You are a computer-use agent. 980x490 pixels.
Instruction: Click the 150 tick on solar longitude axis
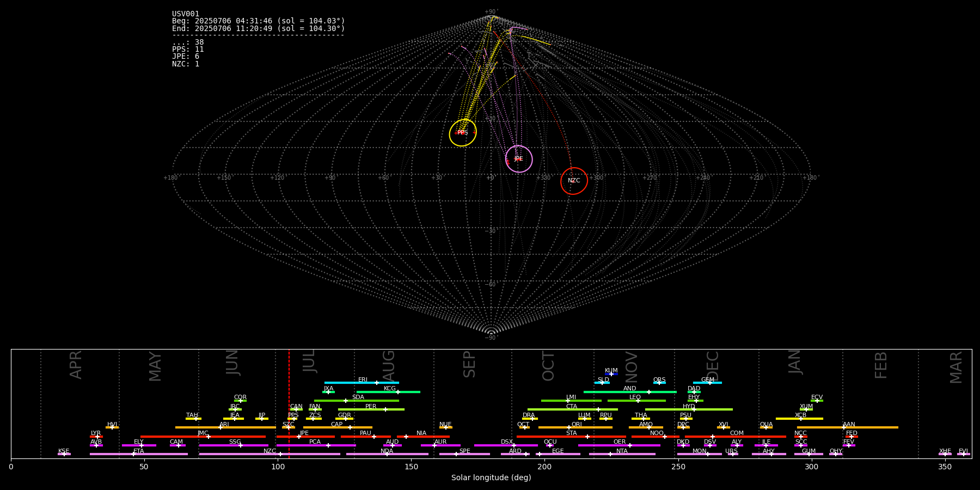(x=411, y=467)
